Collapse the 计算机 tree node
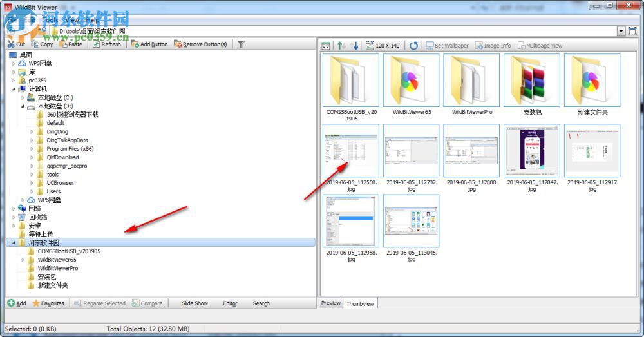 14,89
